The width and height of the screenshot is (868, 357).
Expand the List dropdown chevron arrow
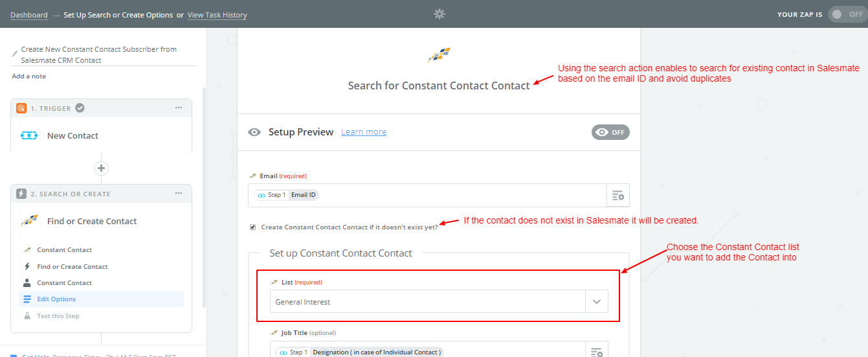click(597, 302)
